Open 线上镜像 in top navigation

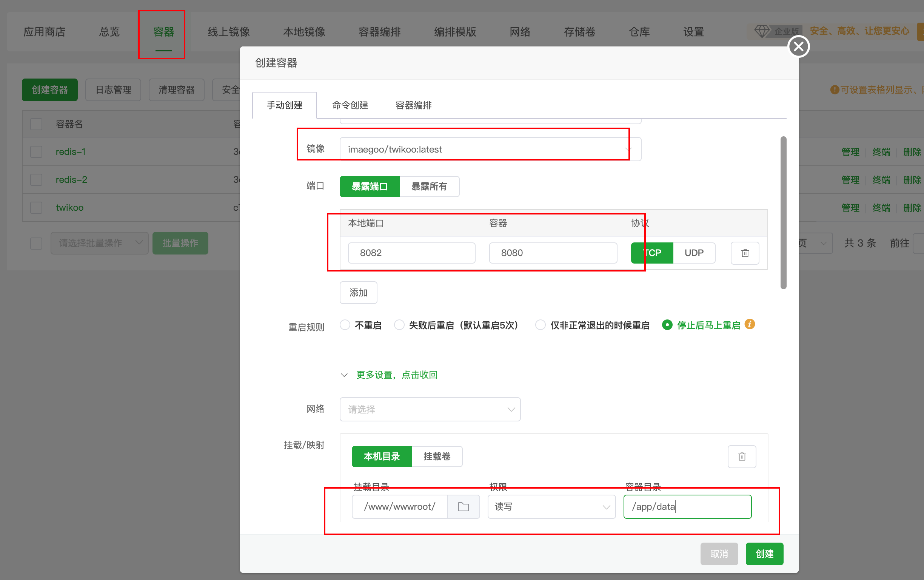coord(228,31)
